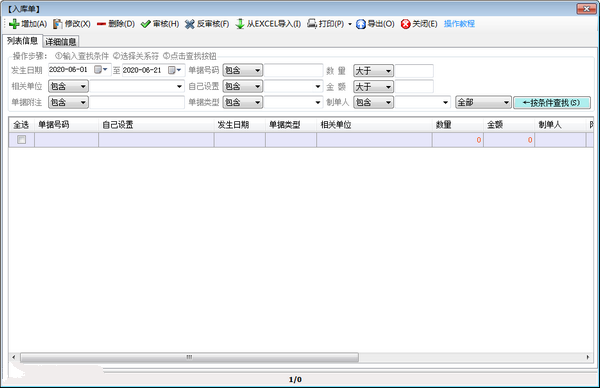Sort by the 数量 column header
Screen dimensions: 600x388
458,125
